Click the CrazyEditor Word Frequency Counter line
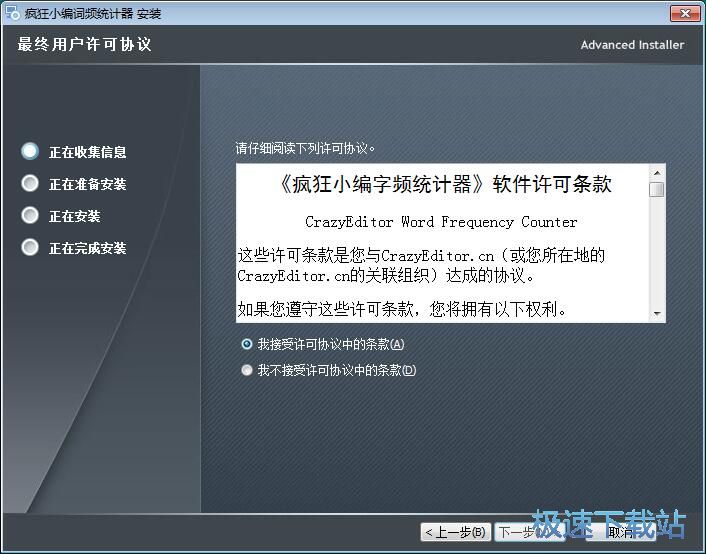 (x=441, y=222)
